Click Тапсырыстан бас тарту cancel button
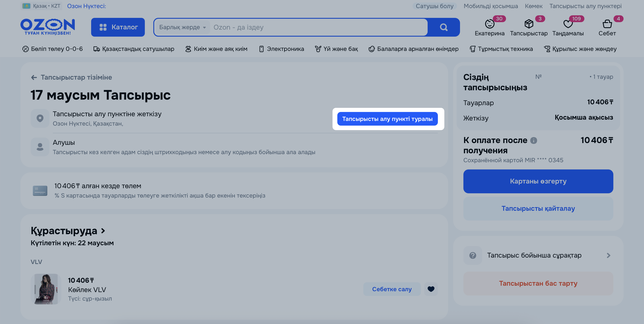This screenshot has height=324, width=644. click(538, 284)
